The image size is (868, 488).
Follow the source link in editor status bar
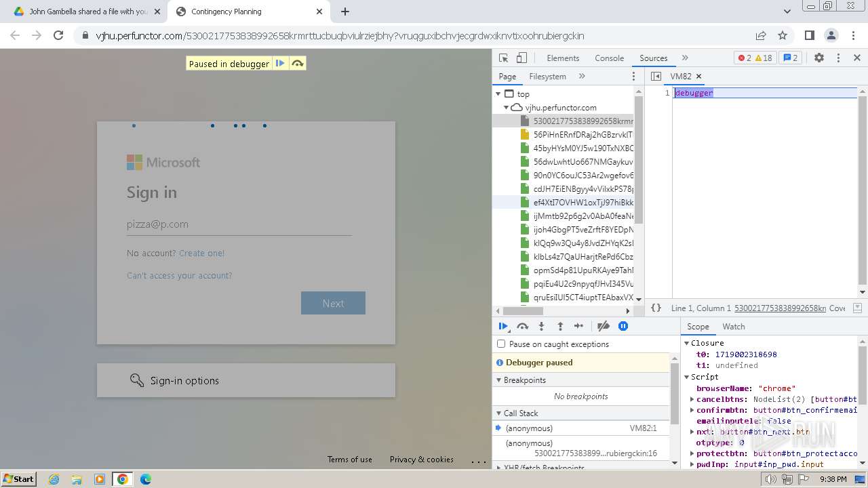(x=780, y=308)
